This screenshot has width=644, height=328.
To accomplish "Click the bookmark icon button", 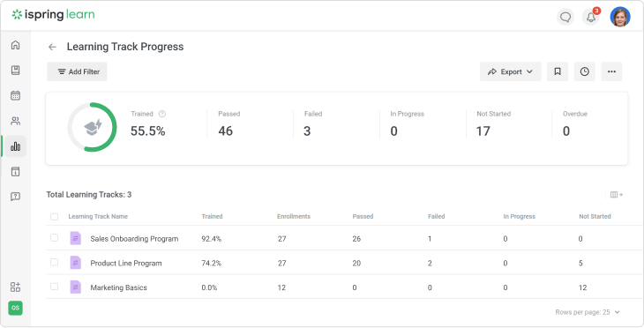I will click(558, 71).
